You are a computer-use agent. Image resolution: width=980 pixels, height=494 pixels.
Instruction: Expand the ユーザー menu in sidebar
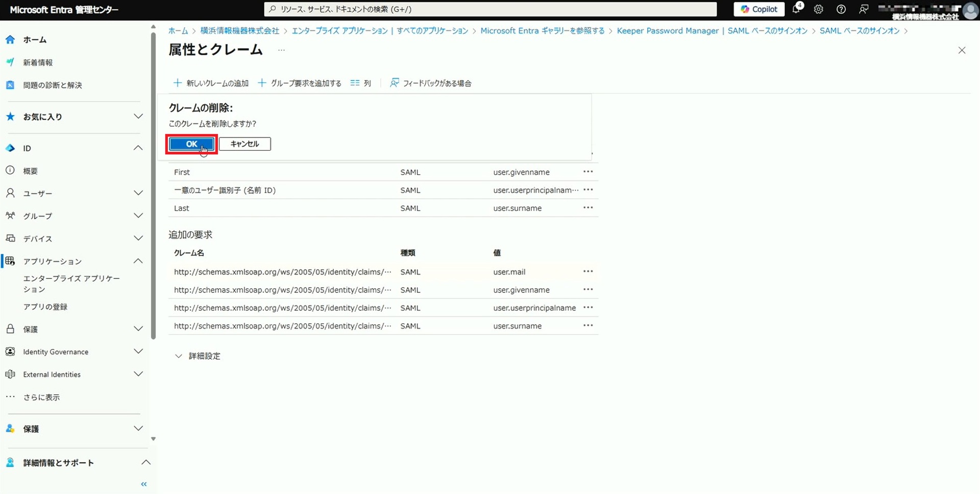[x=138, y=193]
